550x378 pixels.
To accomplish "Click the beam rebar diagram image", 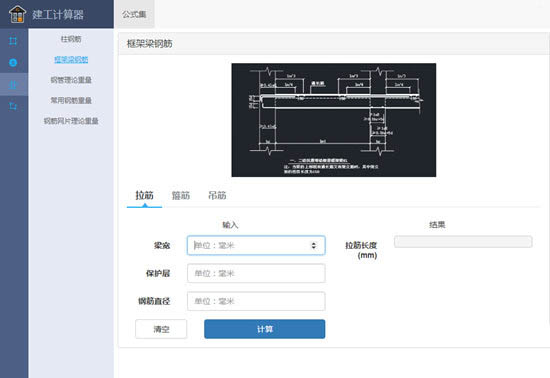I will pyautogui.click(x=334, y=120).
